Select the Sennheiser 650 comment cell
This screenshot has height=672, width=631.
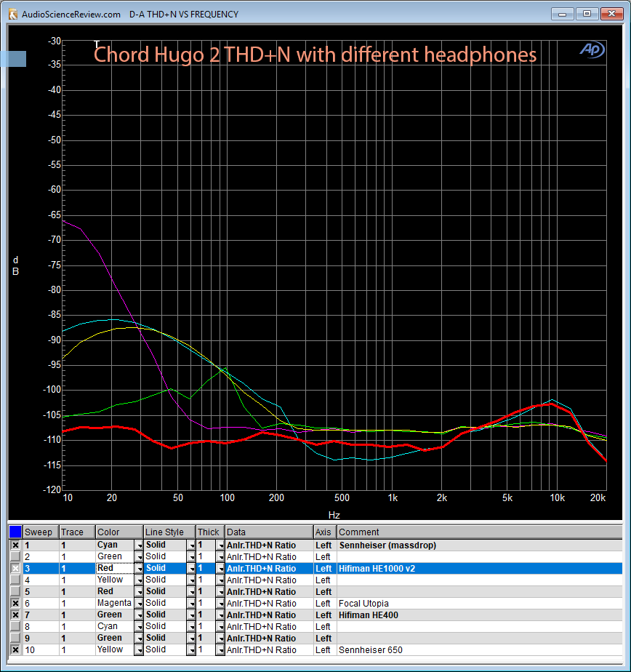479,649
